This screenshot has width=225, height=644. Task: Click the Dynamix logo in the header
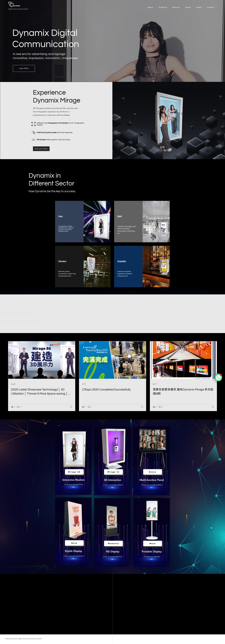tap(14, 4)
